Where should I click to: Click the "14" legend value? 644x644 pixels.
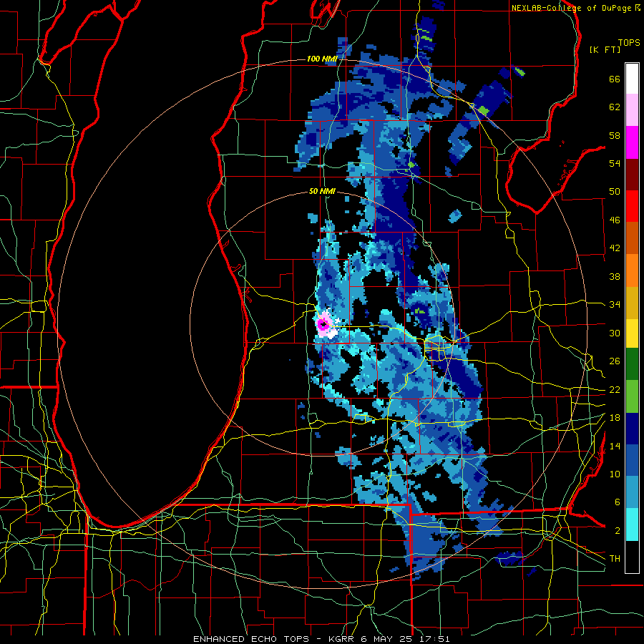(x=615, y=446)
